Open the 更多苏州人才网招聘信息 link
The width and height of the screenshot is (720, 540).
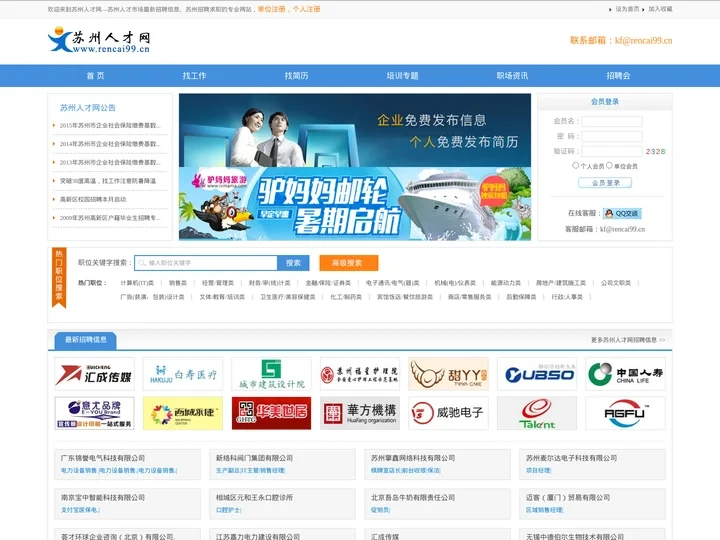pyautogui.click(x=628, y=340)
